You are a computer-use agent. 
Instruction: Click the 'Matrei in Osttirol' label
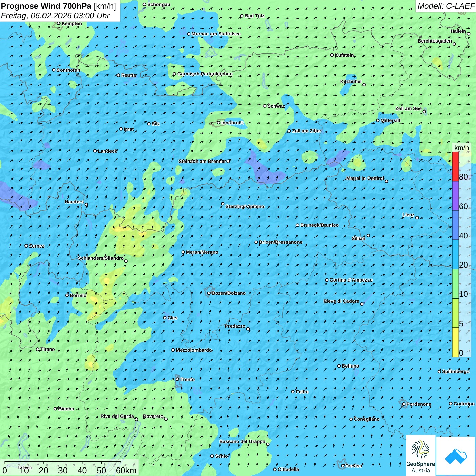[x=365, y=178]
